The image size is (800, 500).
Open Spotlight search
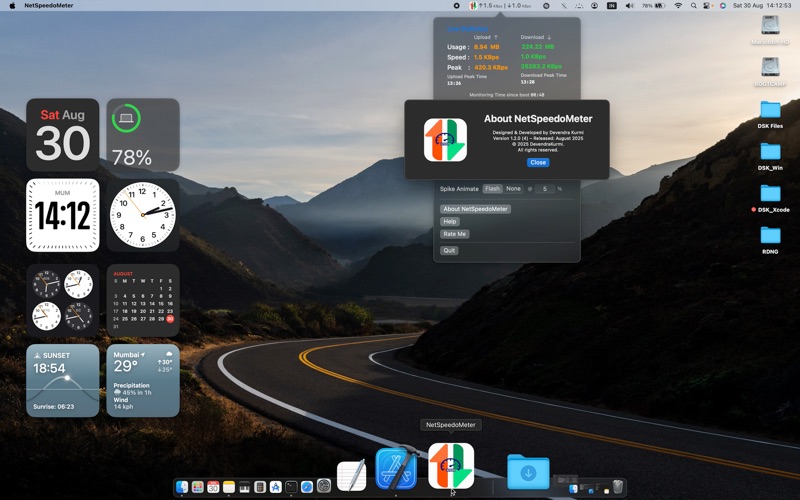[x=693, y=6]
